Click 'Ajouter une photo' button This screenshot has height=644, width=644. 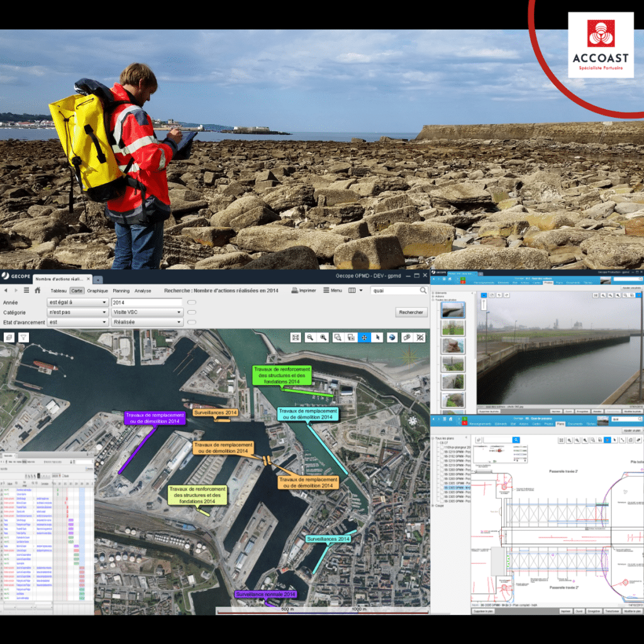(x=631, y=288)
